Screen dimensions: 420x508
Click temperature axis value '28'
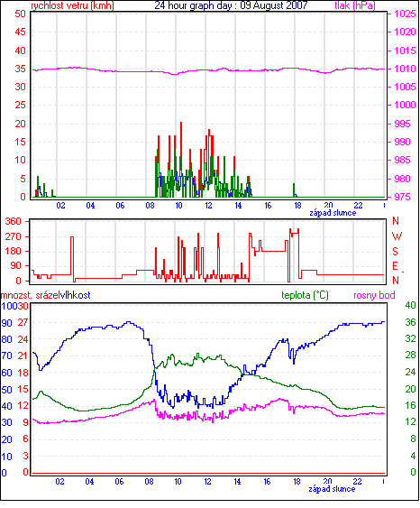coord(411,356)
